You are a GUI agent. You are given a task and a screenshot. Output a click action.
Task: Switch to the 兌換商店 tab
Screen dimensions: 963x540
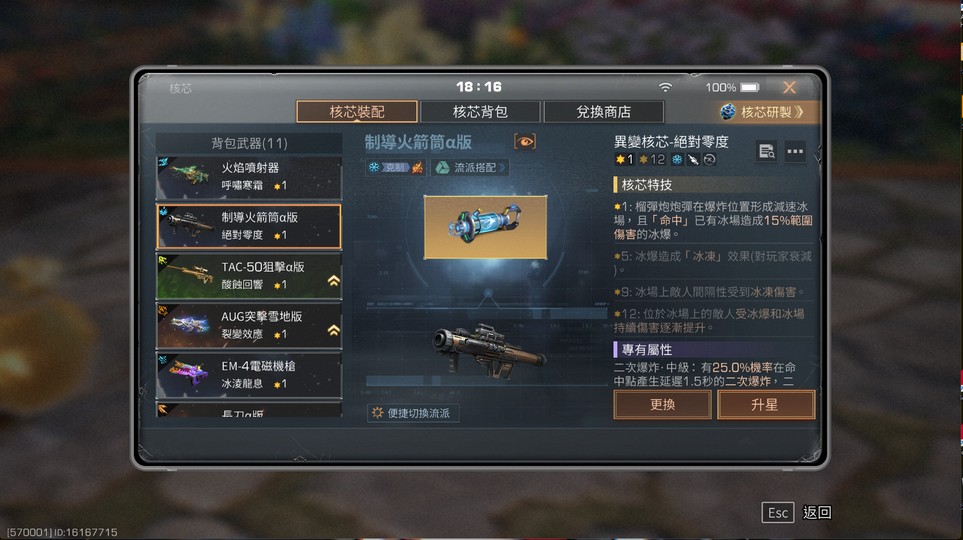tap(603, 112)
